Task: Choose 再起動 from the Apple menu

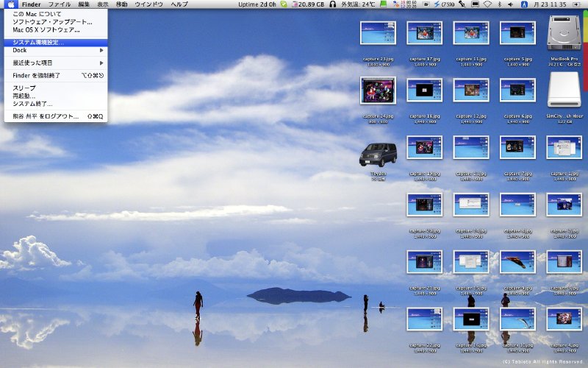Action: [56, 96]
